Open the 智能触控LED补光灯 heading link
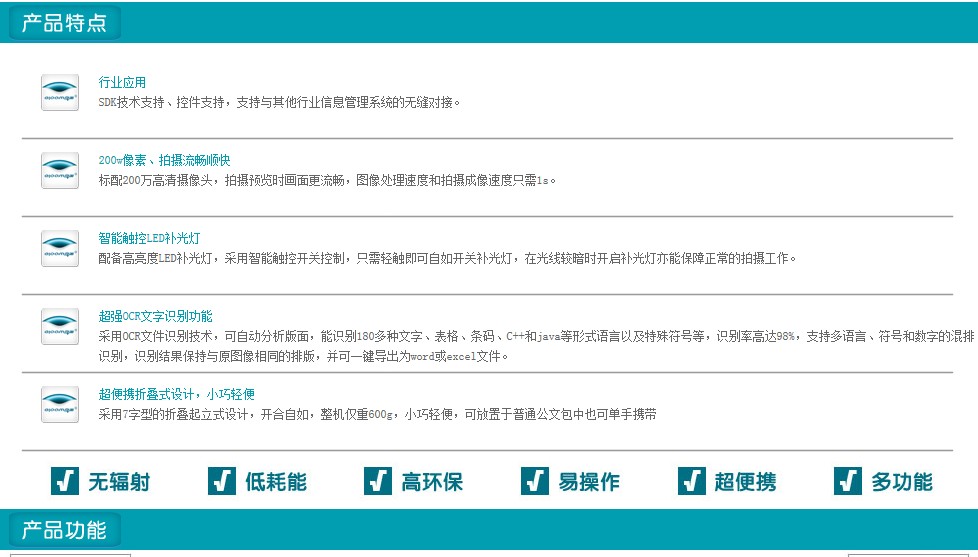The height and width of the screenshot is (557, 978). (x=149, y=238)
